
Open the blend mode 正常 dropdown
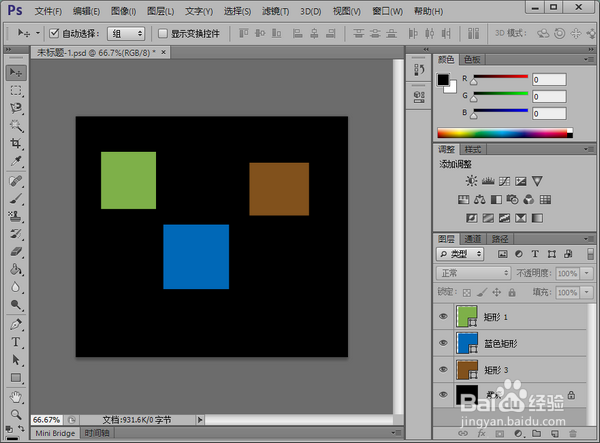(x=473, y=273)
